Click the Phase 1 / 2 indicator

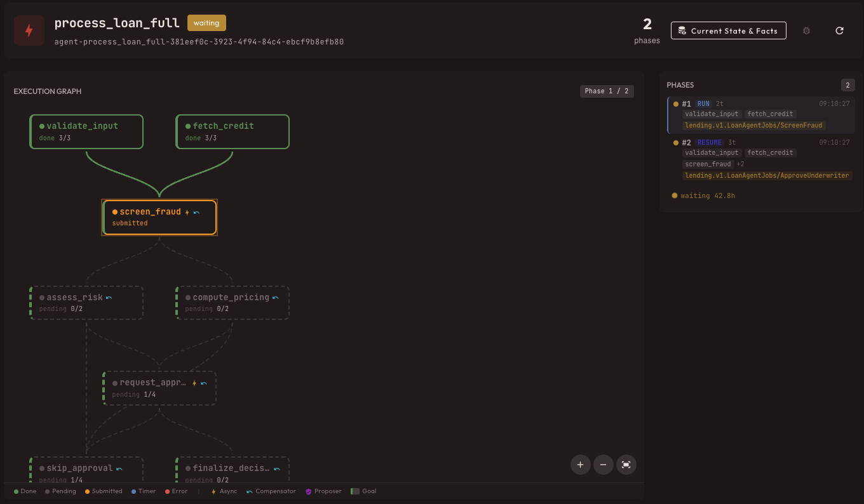click(x=607, y=91)
